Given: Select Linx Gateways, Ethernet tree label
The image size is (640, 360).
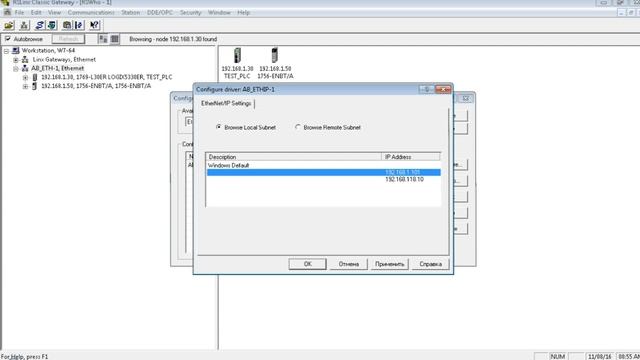Looking at the screenshot, I should (x=64, y=60).
